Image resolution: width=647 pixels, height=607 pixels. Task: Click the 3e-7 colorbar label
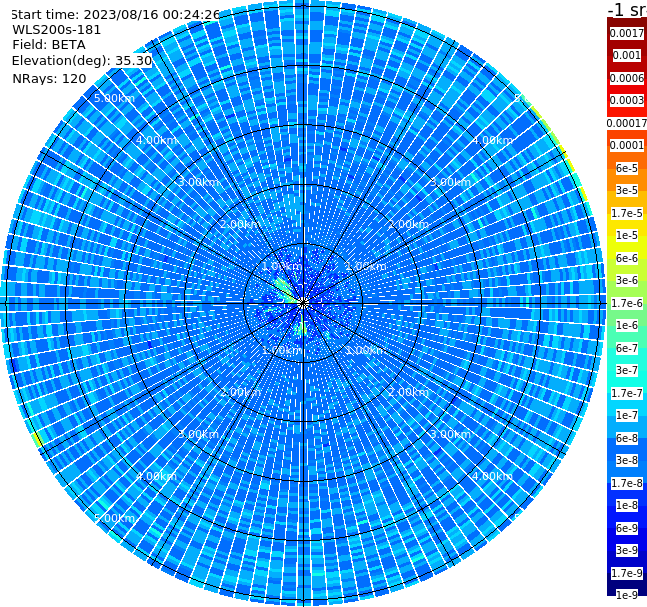pyautogui.click(x=627, y=371)
